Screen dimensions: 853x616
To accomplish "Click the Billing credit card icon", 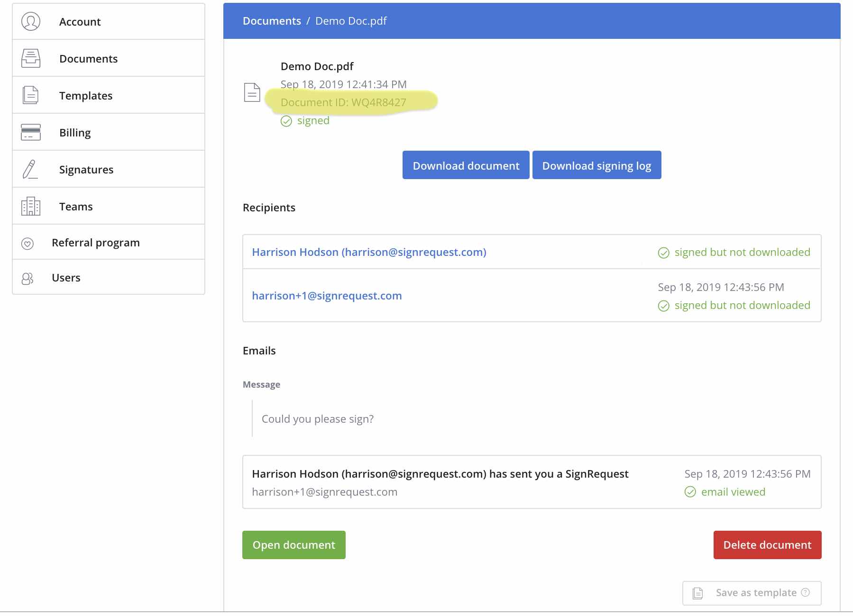I will (31, 132).
